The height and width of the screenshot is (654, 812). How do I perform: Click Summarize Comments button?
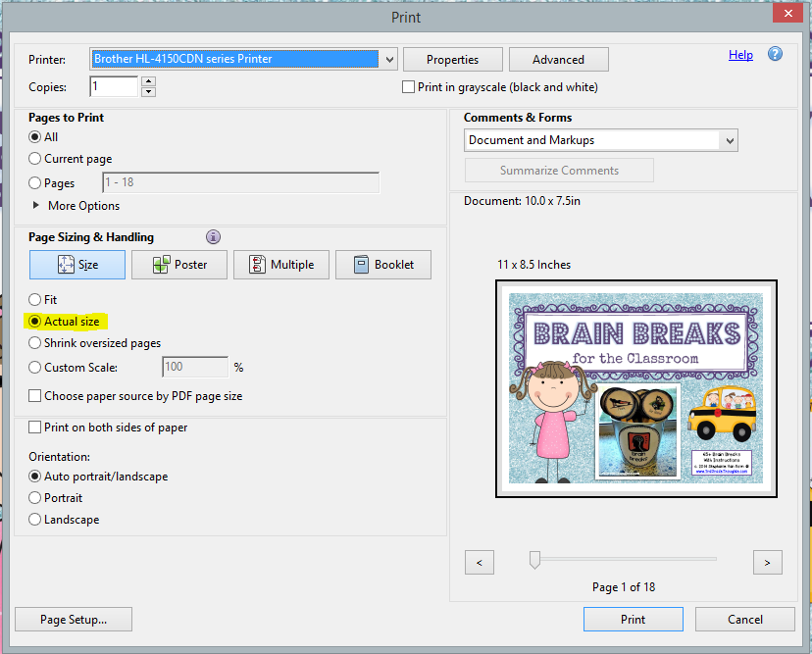[559, 171]
